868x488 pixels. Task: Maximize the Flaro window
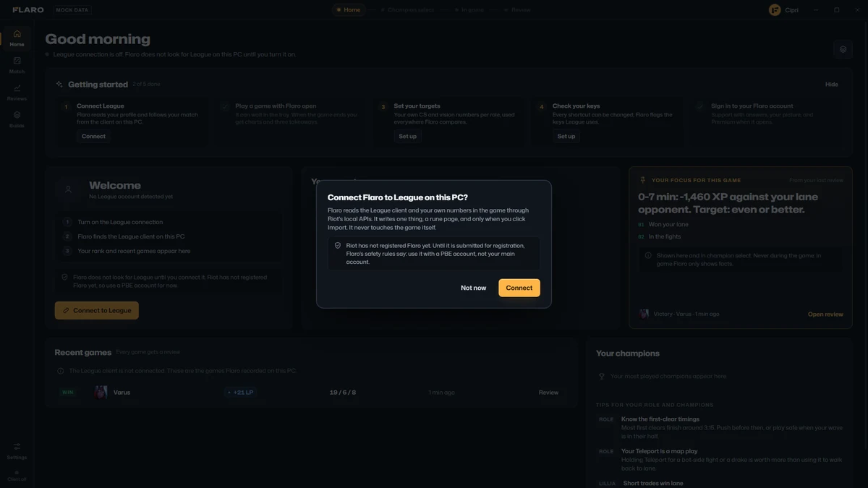coord(837,10)
